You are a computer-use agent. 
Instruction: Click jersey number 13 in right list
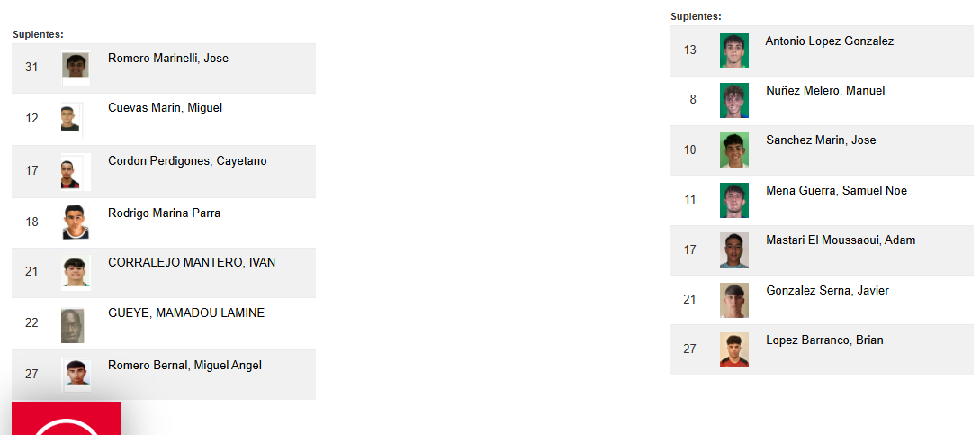click(x=690, y=50)
